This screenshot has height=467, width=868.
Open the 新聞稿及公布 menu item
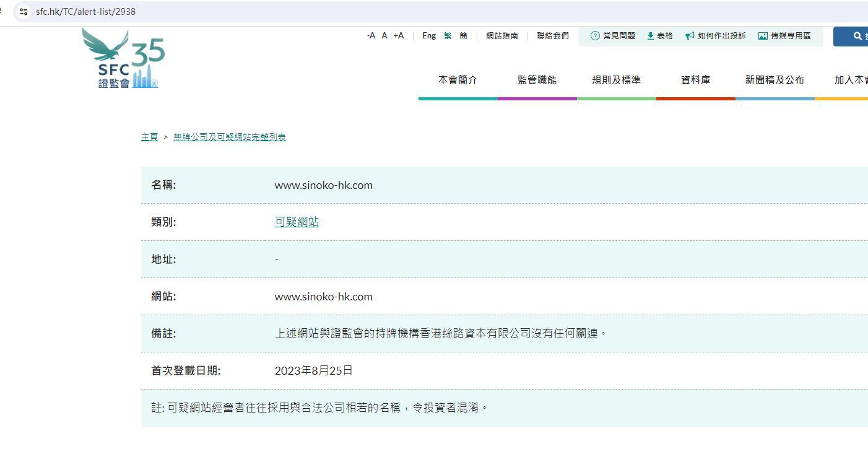coord(775,80)
